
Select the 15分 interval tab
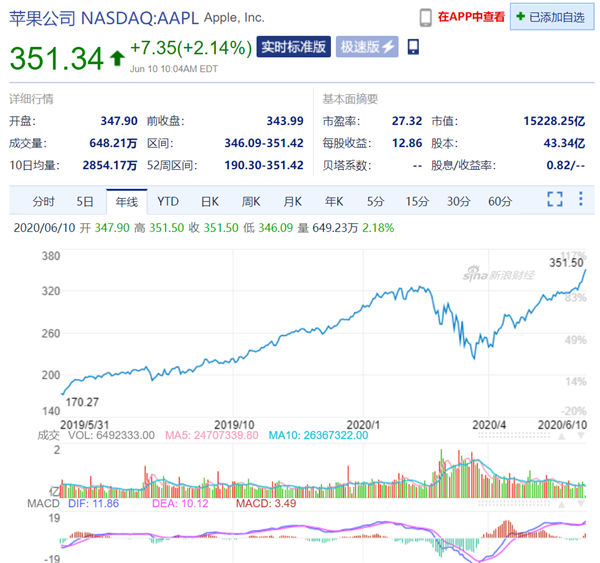point(417,201)
